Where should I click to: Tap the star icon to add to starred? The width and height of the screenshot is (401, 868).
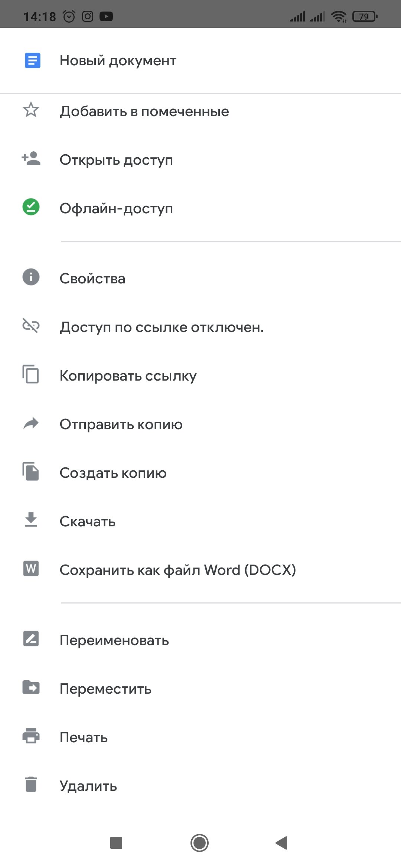pyautogui.click(x=31, y=110)
